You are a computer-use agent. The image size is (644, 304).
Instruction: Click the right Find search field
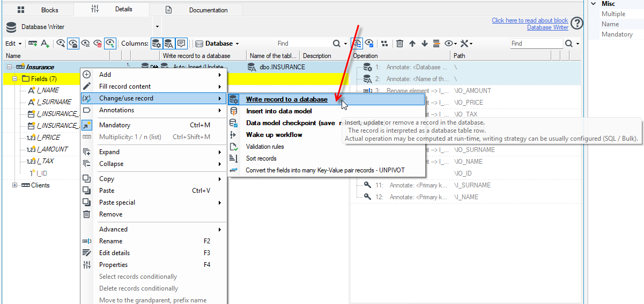[x=536, y=44]
